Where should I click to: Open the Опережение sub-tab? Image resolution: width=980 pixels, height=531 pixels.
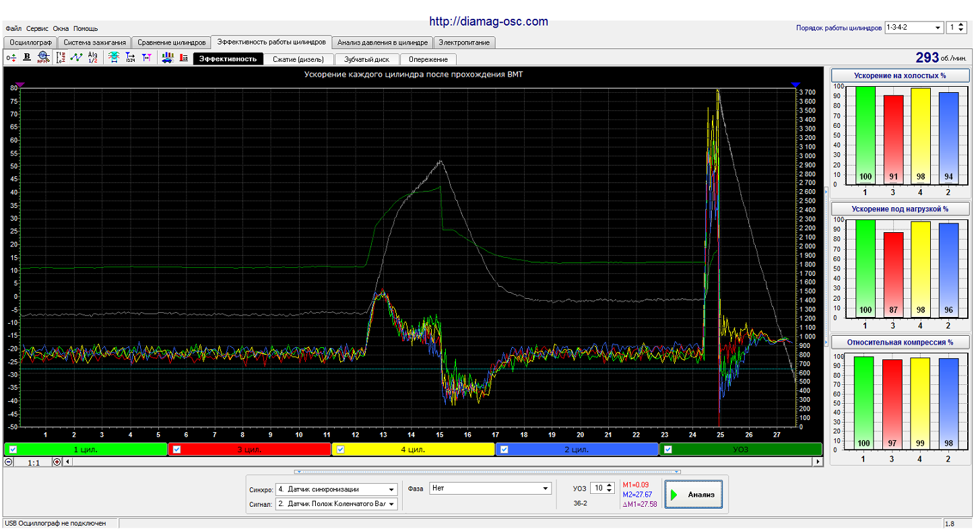tap(428, 59)
